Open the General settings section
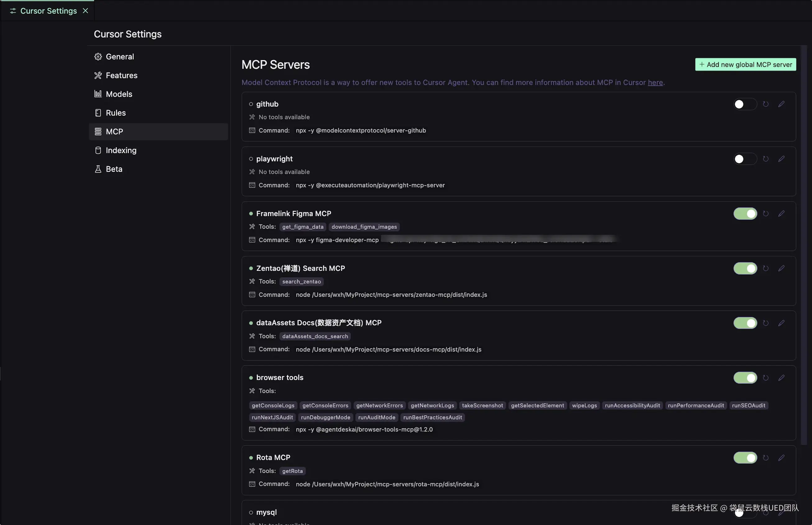Screen dimensions: 812x525 tap(120, 57)
